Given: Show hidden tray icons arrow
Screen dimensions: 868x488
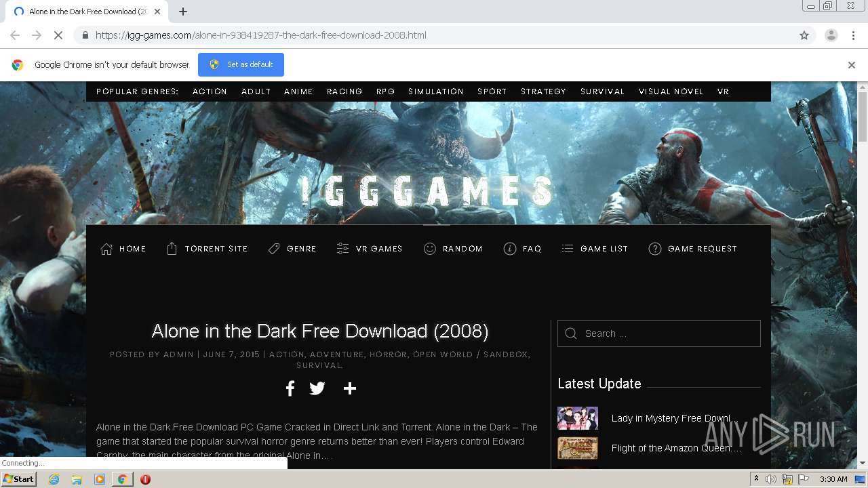Looking at the screenshot, I should (756, 479).
